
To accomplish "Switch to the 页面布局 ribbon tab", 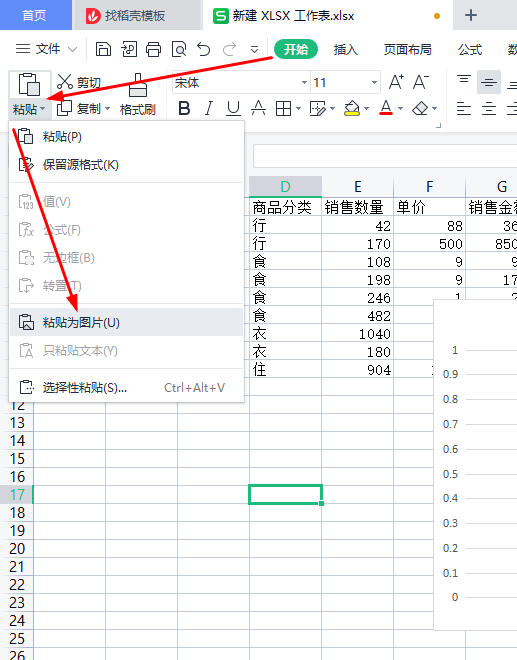I will (408, 50).
